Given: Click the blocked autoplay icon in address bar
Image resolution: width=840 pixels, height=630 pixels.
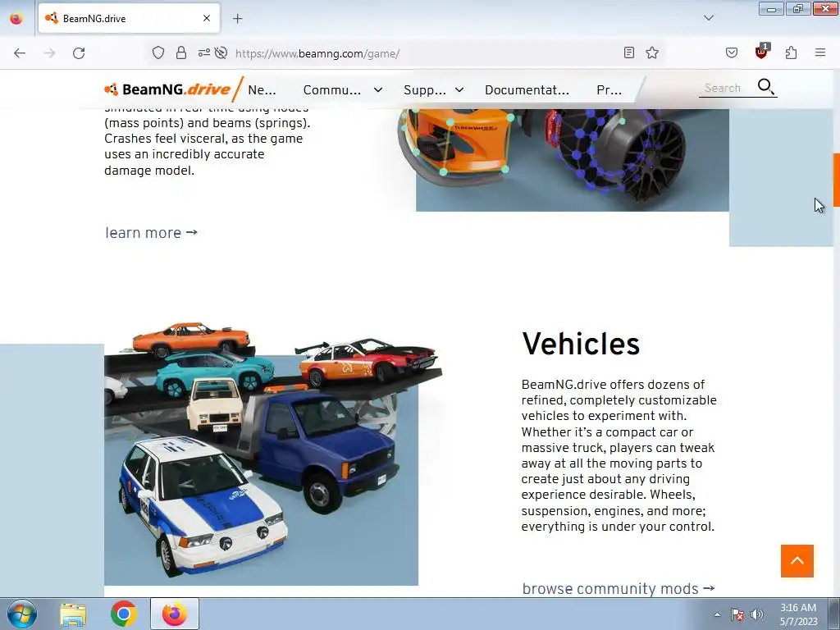Looking at the screenshot, I should click(x=221, y=52).
